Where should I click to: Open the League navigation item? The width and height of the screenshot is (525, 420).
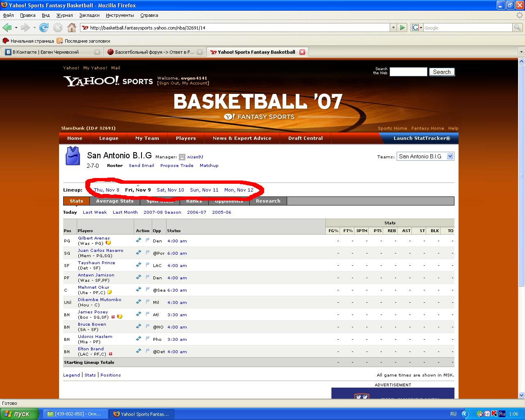tap(109, 138)
